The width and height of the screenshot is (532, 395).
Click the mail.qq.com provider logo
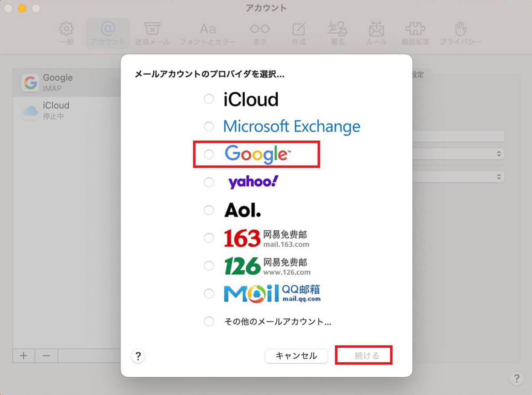[272, 293]
